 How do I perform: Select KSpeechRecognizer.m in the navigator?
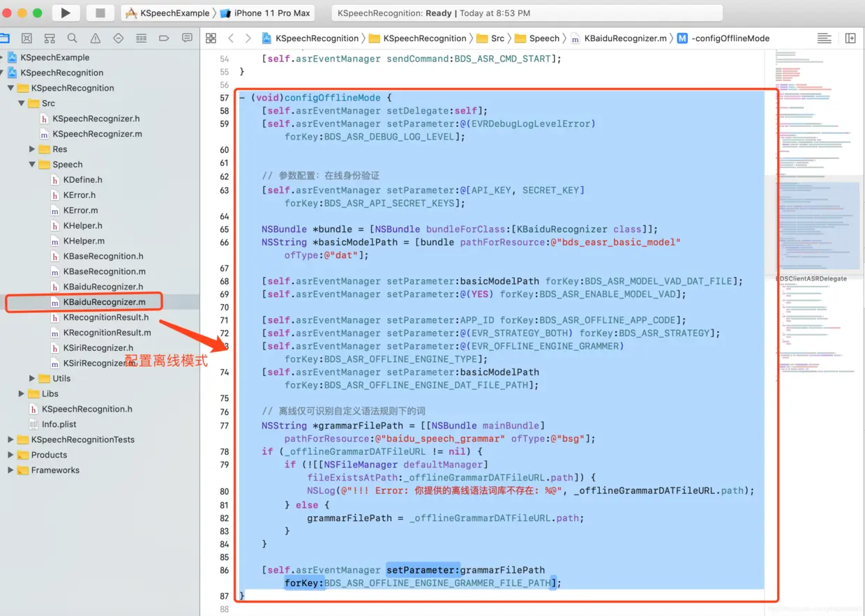(x=91, y=134)
